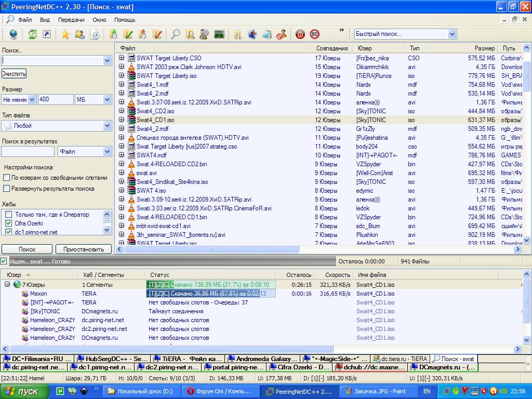Viewport: 532px width, 399px height.
Task: Click the Swat4_CD1.iso download progress bar
Action: click(x=210, y=285)
